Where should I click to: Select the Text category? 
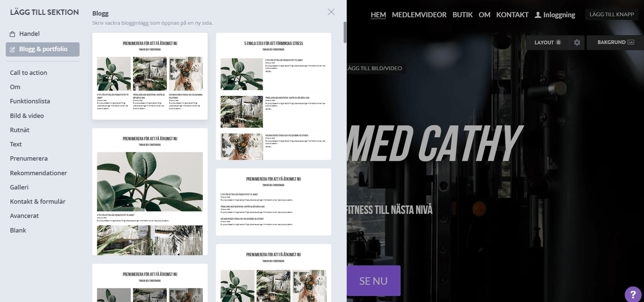[16, 144]
